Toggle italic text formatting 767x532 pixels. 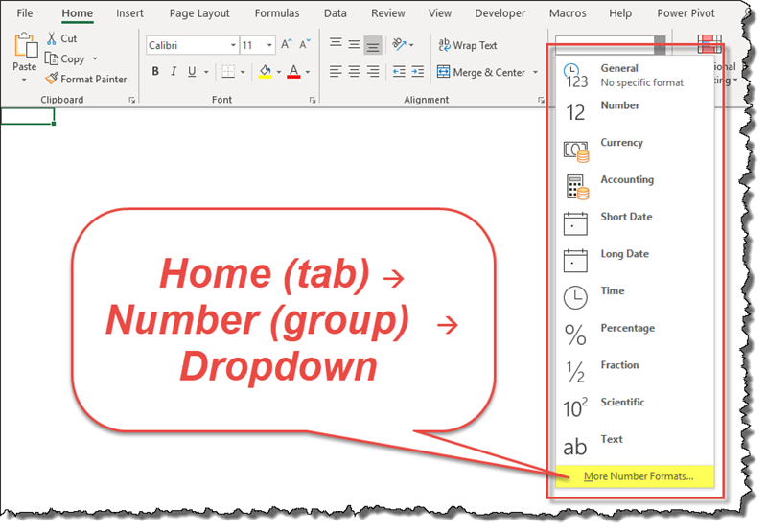(174, 72)
